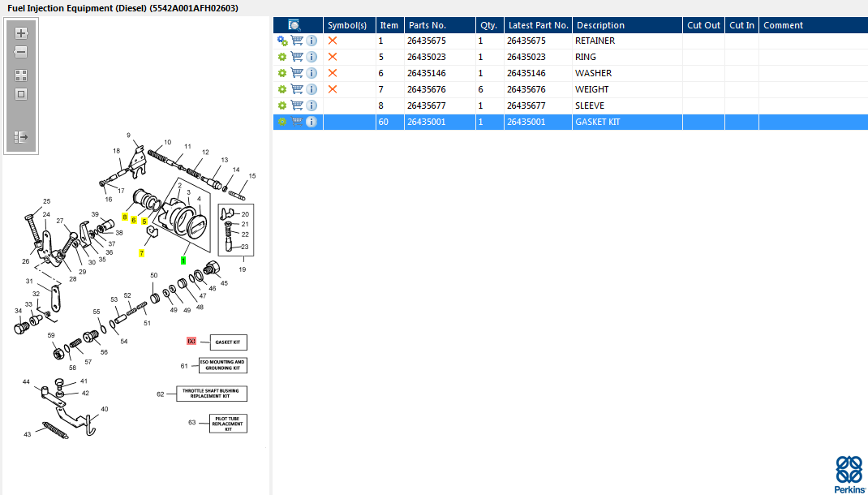Click the Description column header

click(600, 25)
